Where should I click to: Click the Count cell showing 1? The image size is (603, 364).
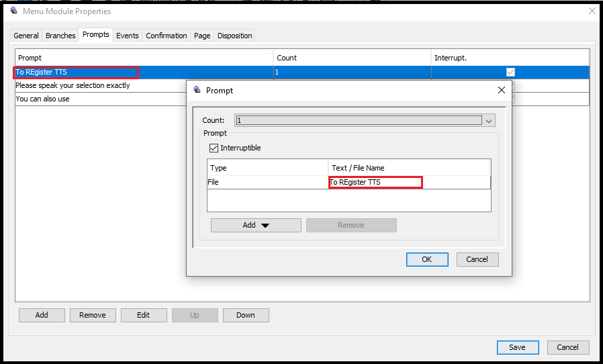click(x=353, y=72)
